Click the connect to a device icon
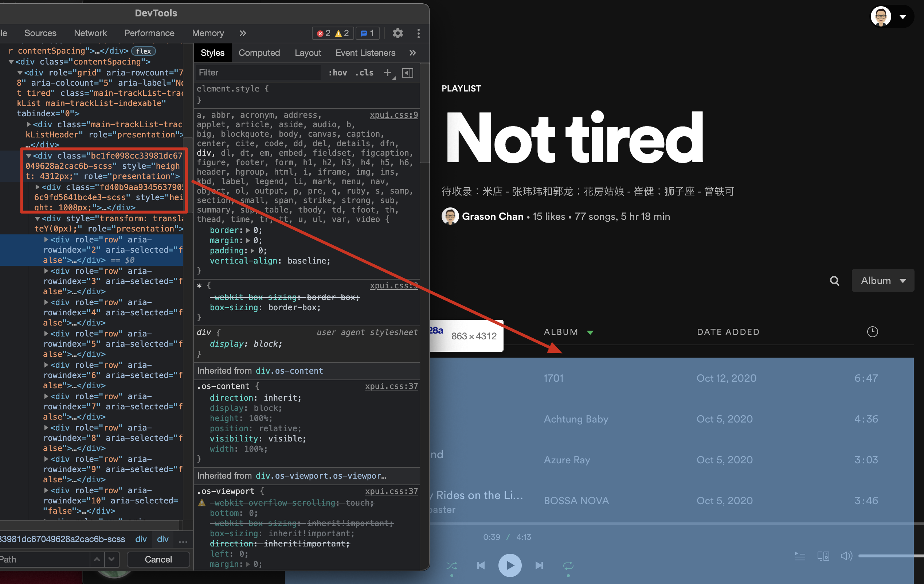924x584 pixels. pyautogui.click(x=823, y=556)
